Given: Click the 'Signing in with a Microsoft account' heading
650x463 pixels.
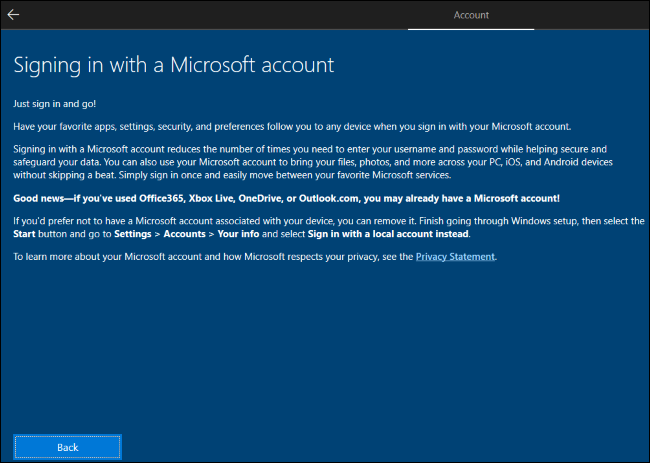Looking at the screenshot, I should click(173, 65).
